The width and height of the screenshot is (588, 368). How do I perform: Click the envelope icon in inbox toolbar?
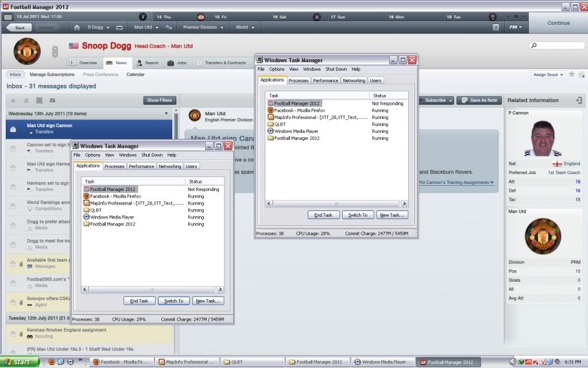tap(52, 100)
